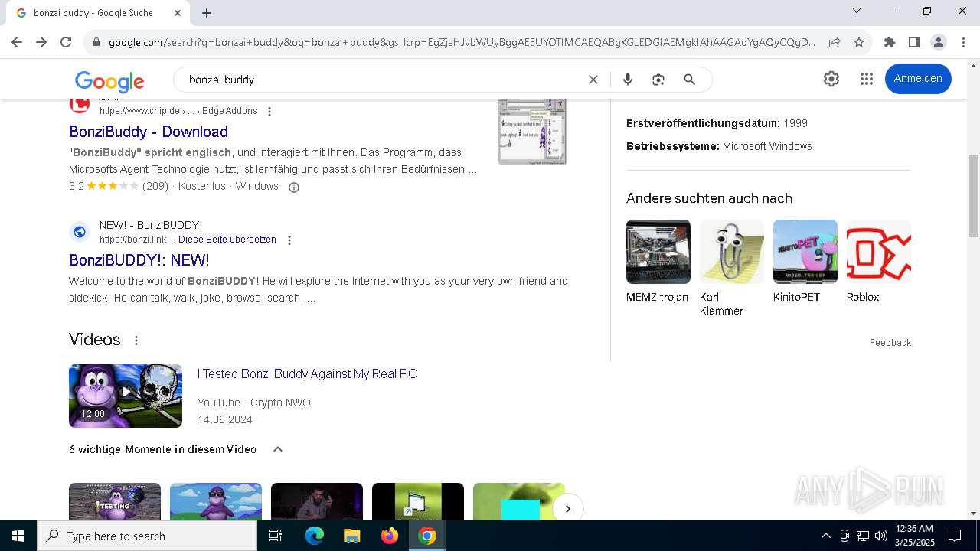Launch Firefox from taskbar
Screen dimensions: 980x551
(390, 536)
